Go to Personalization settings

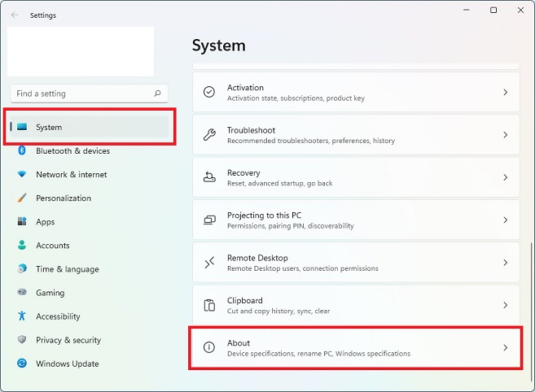pos(89,198)
